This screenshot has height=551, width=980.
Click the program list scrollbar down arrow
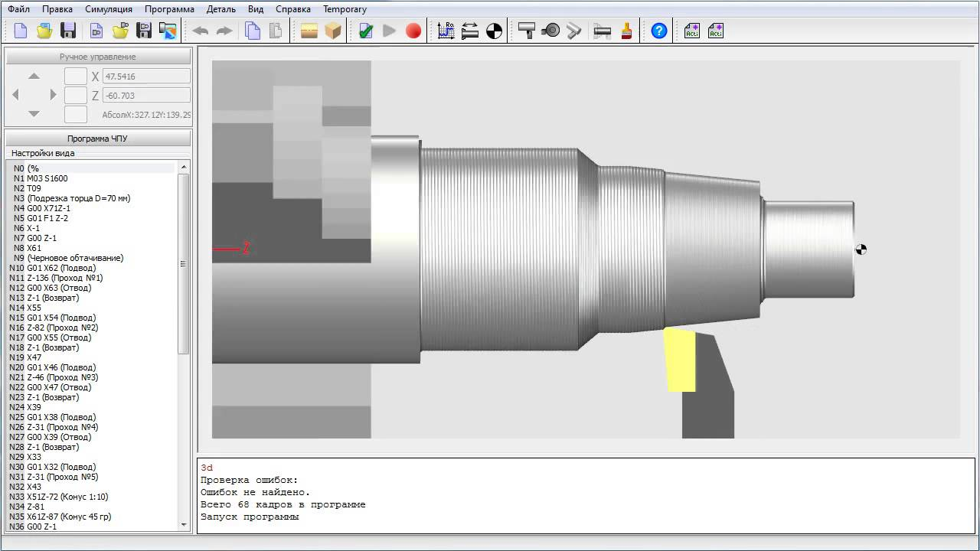click(x=184, y=524)
